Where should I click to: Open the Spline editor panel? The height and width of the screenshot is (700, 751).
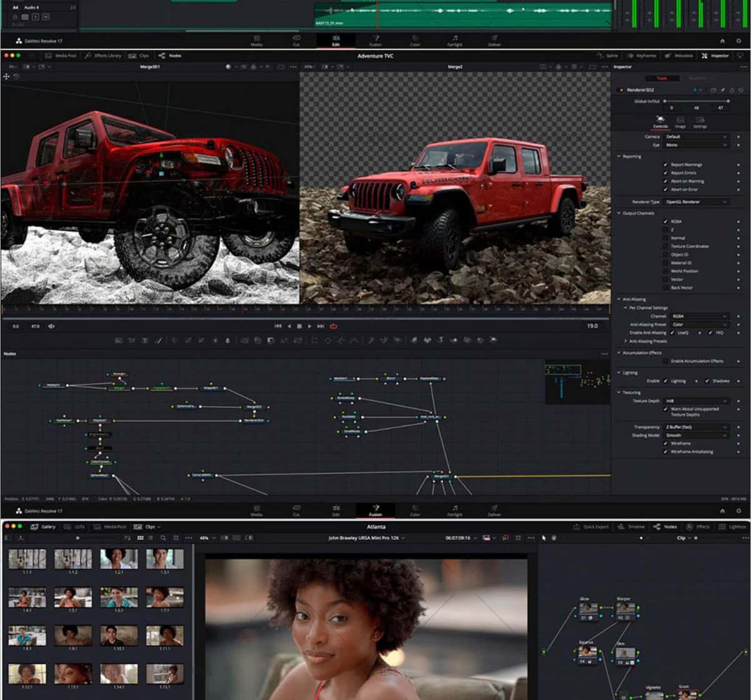(x=607, y=56)
